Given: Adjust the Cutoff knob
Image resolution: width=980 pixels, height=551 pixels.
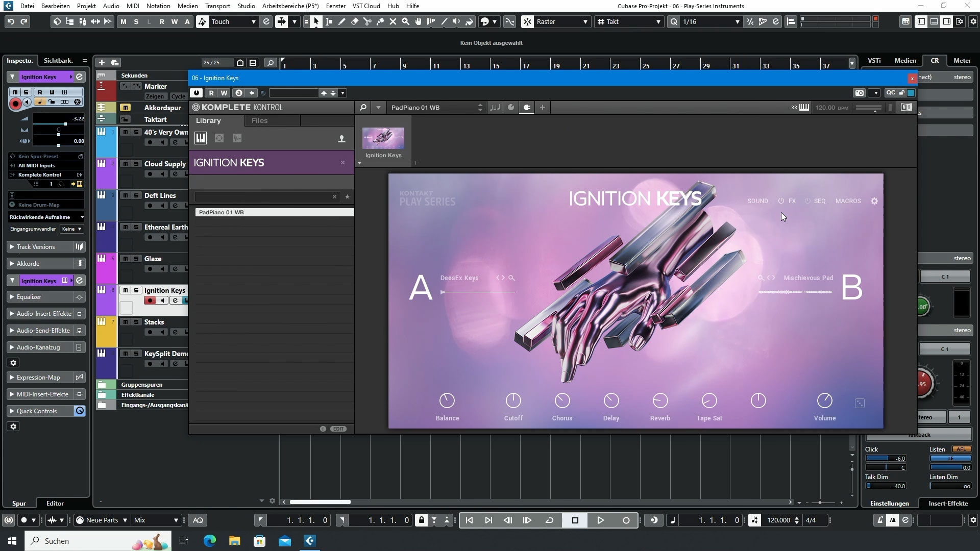Looking at the screenshot, I should pyautogui.click(x=513, y=401).
